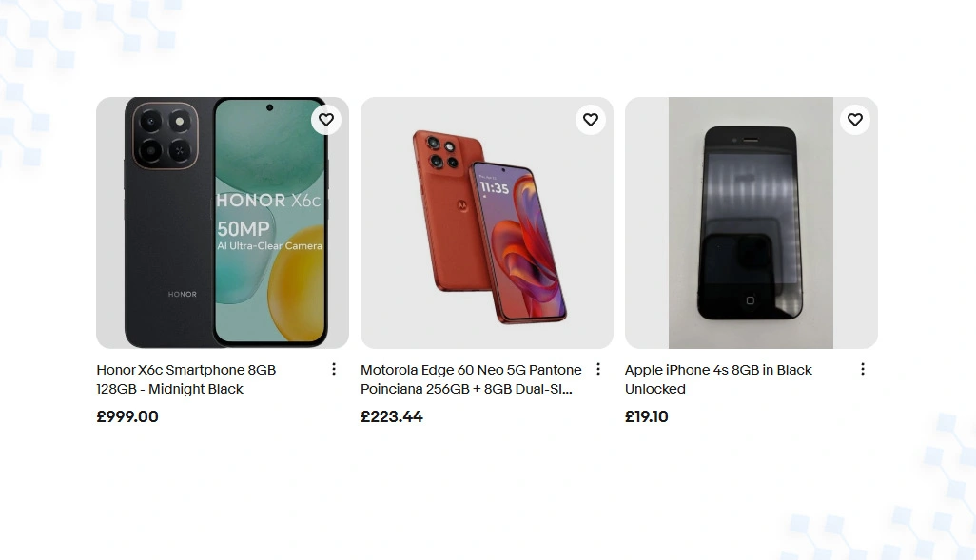This screenshot has width=976, height=560.
Task: Select the £223.44 price
Action: point(392,416)
